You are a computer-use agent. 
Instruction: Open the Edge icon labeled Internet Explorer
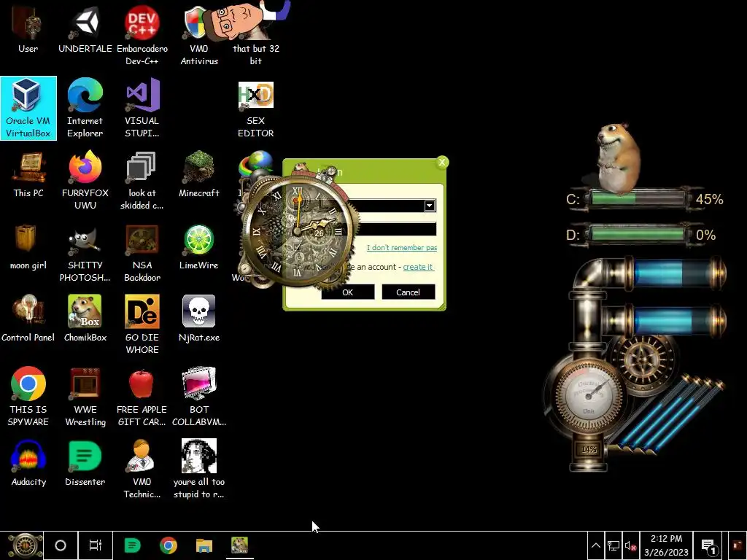pyautogui.click(x=85, y=108)
